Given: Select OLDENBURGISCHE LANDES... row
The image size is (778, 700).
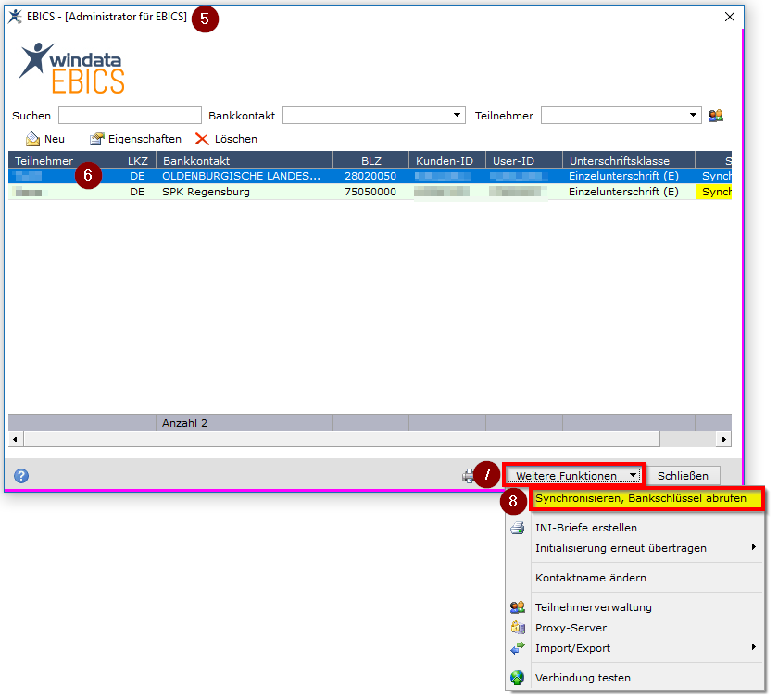Looking at the screenshot, I should (370, 176).
